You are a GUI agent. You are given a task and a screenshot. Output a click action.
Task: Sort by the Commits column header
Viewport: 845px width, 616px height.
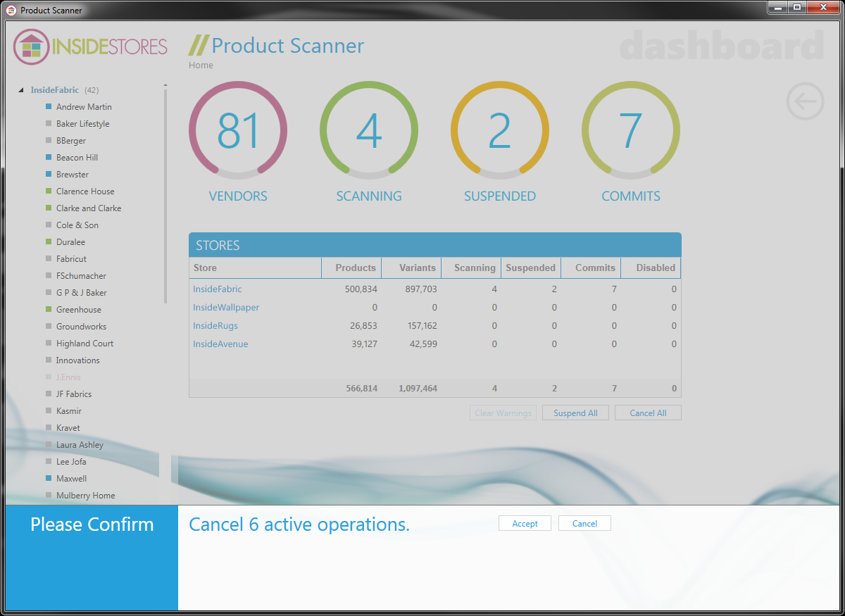point(591,268)
